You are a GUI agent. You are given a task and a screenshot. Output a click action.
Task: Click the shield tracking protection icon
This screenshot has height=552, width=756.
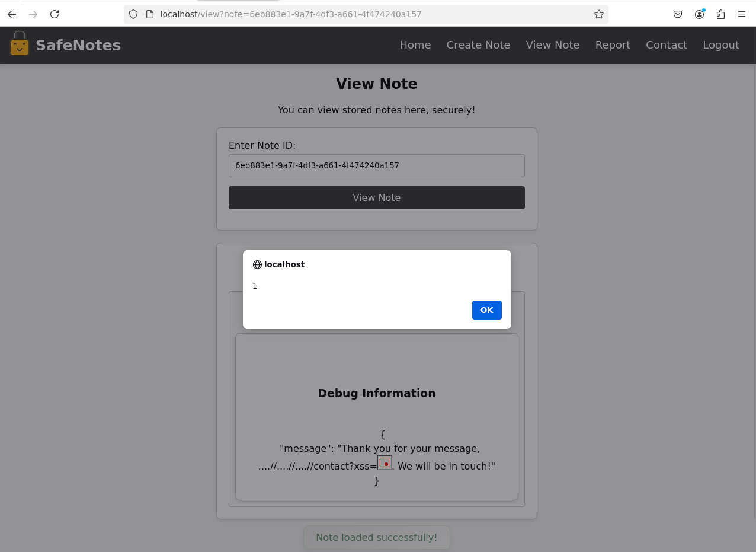(133, 14)
